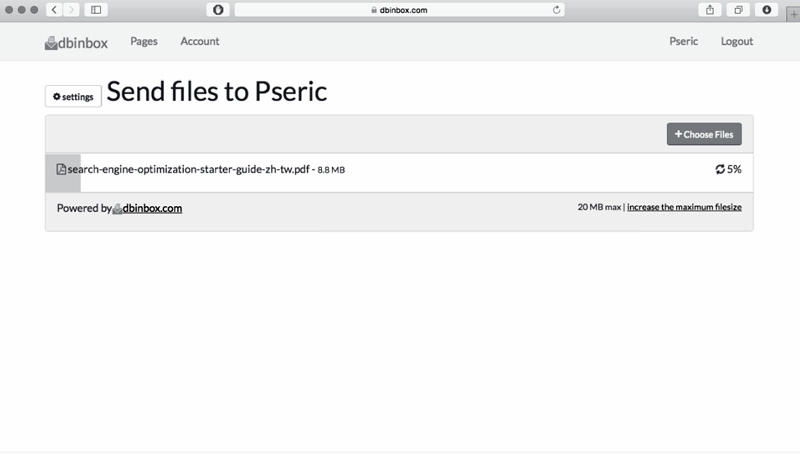
Task: Click the PDF file icon
Action: tap(61, 170)
